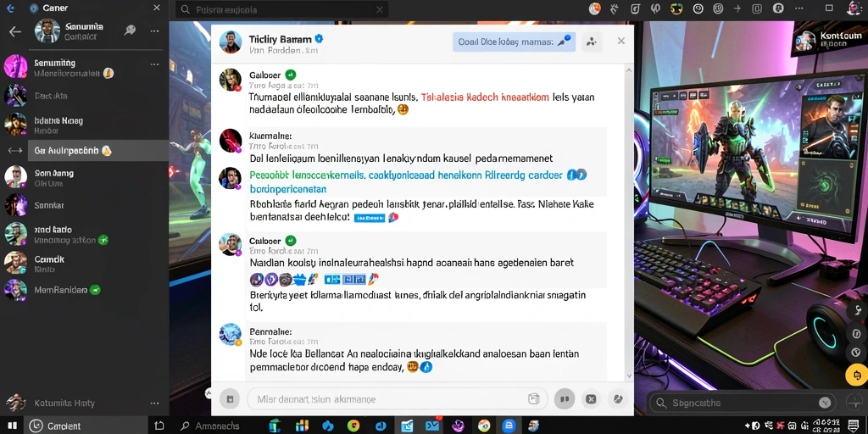Close the Tticliry Barram chat panel

tap(621, 41)
